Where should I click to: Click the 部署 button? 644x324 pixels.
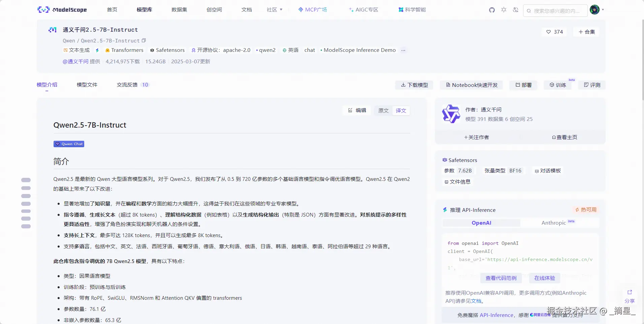click(523, 85)
